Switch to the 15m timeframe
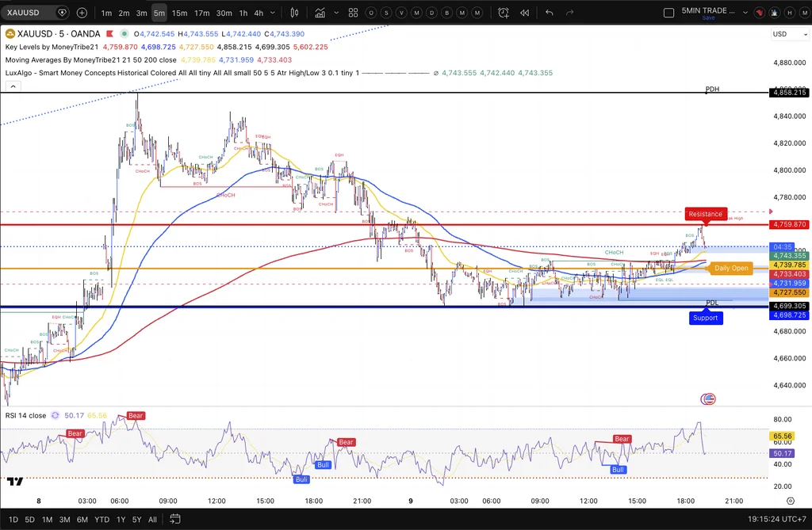 coord(179,13)
